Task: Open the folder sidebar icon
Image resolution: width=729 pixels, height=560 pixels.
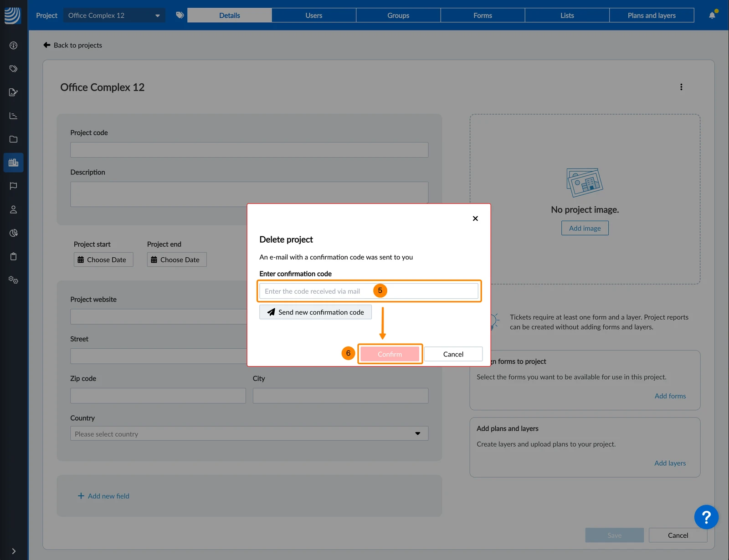Action: (x=13, y=139)
